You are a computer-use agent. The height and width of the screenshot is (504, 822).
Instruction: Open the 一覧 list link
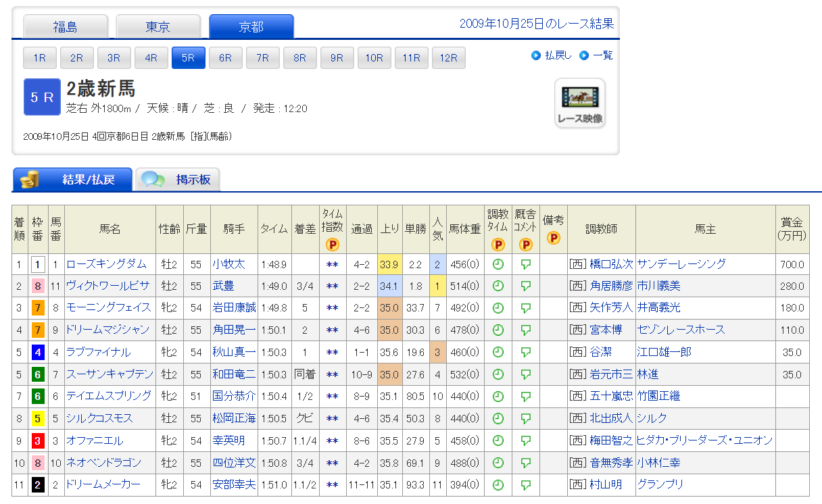click(x=602, y=55)
